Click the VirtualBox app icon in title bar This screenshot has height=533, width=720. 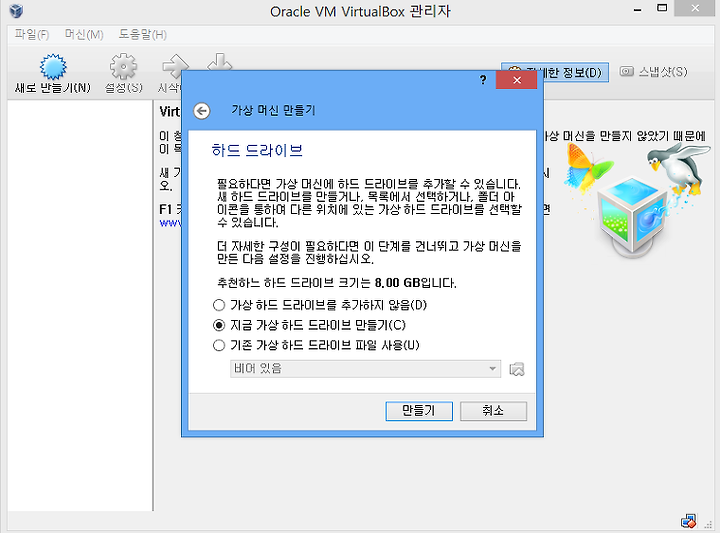[16, 11]
